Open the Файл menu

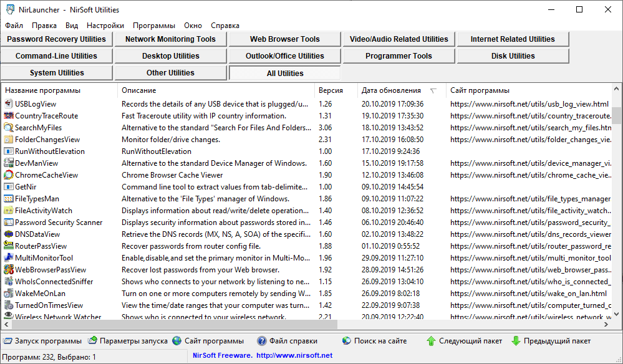14,26
